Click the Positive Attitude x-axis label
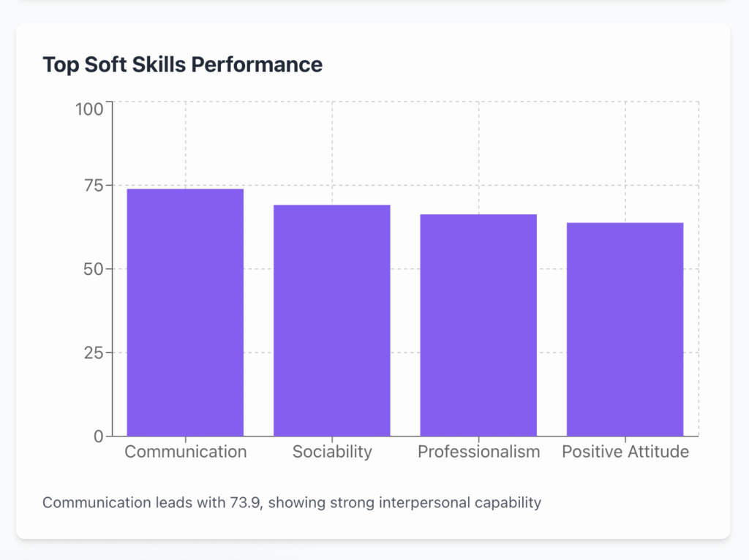 pos(625,452)
